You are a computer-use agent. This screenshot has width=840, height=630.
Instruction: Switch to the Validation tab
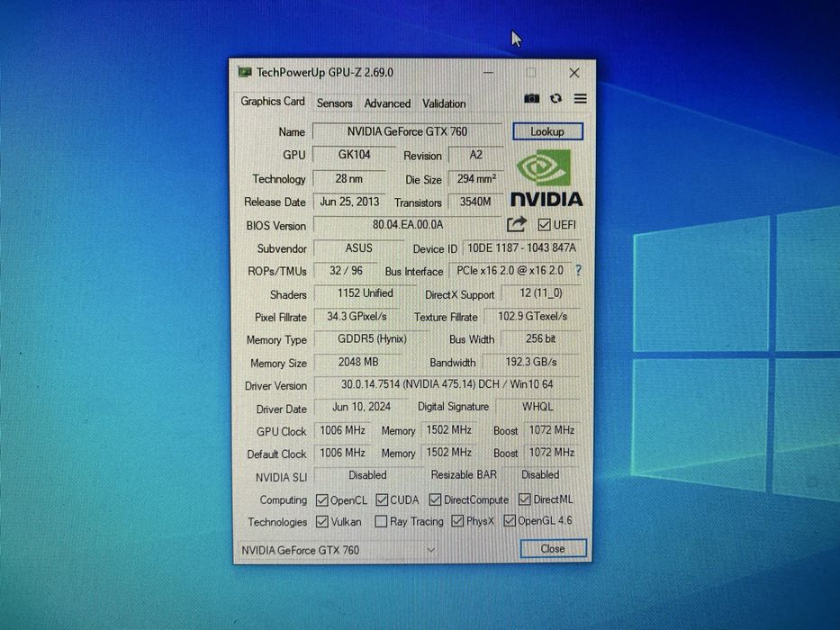pyautogui.click(x=444, y=103)
